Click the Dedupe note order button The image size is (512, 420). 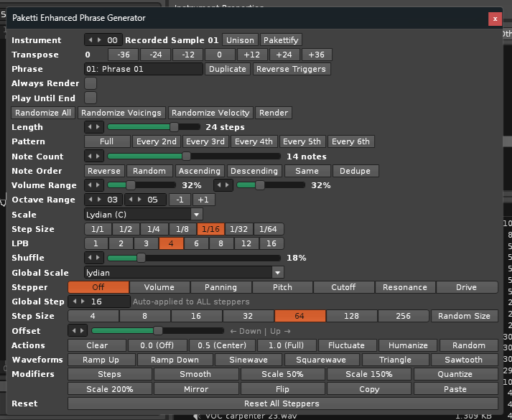[x=355, y=171]
